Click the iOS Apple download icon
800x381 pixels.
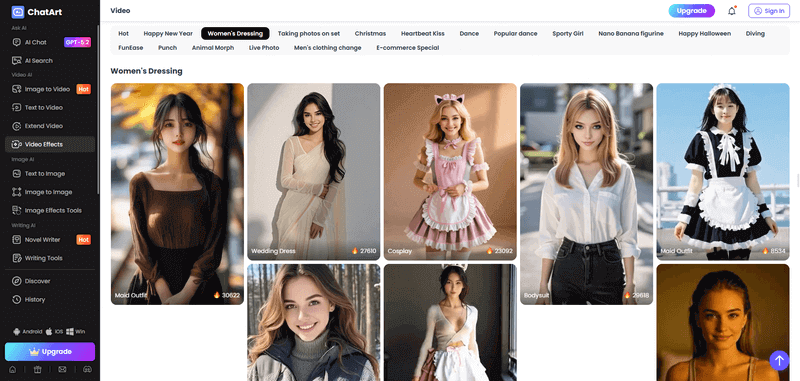[49, 332]
